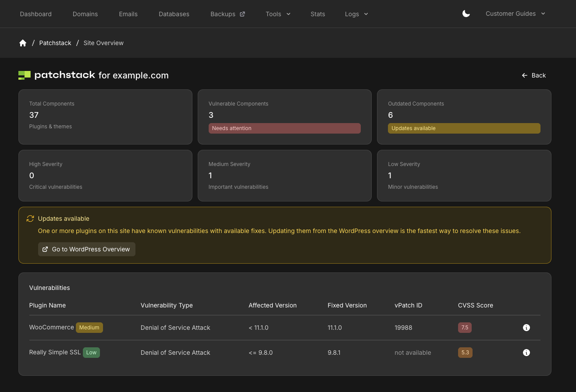This screenshot has width=576, height=392.
Task: Click the Low Severity card
Action: 464,176
